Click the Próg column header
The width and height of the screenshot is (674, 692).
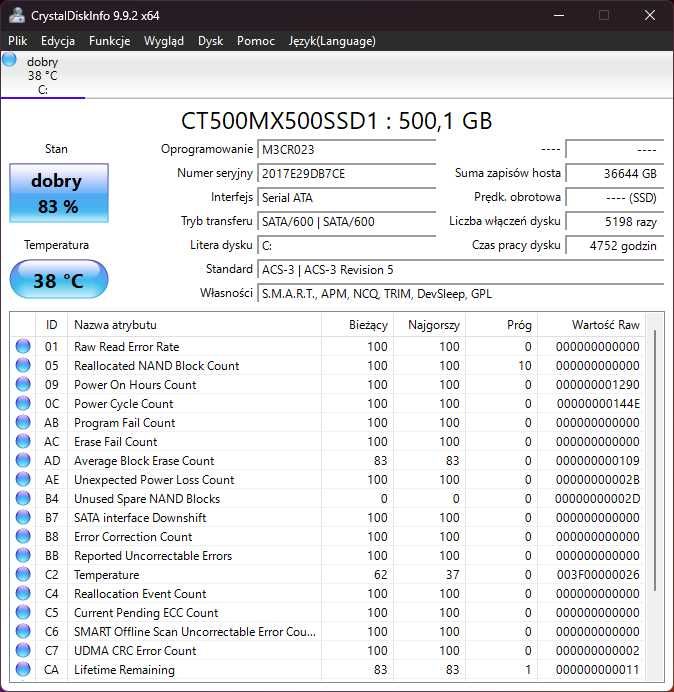[501, 325]
